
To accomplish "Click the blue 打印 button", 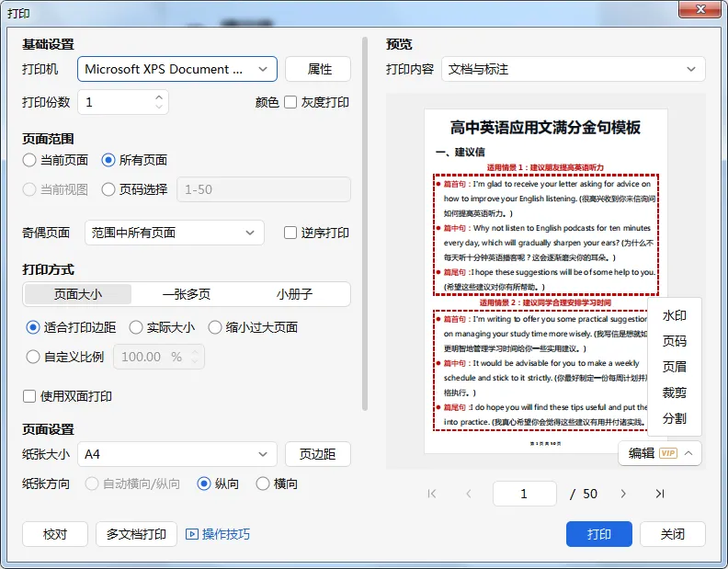I will click(x=599, y=534).
